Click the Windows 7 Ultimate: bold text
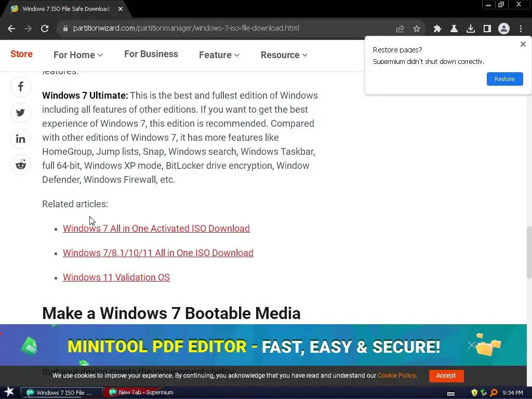 click(x=85, y=96)
